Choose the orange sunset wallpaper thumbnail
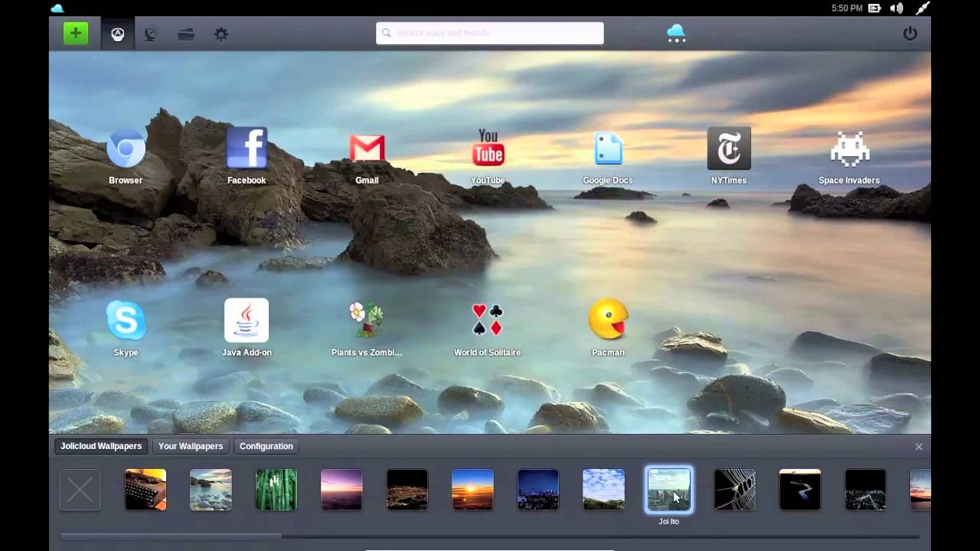The height and width of the screenshot is (551, 980). pos(472,490)
